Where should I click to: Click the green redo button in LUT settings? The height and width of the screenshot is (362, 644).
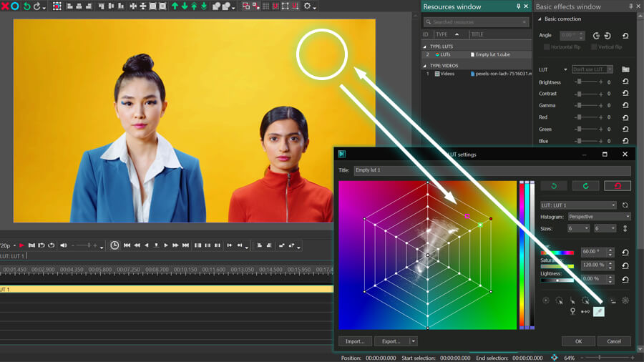coord(585,186)
